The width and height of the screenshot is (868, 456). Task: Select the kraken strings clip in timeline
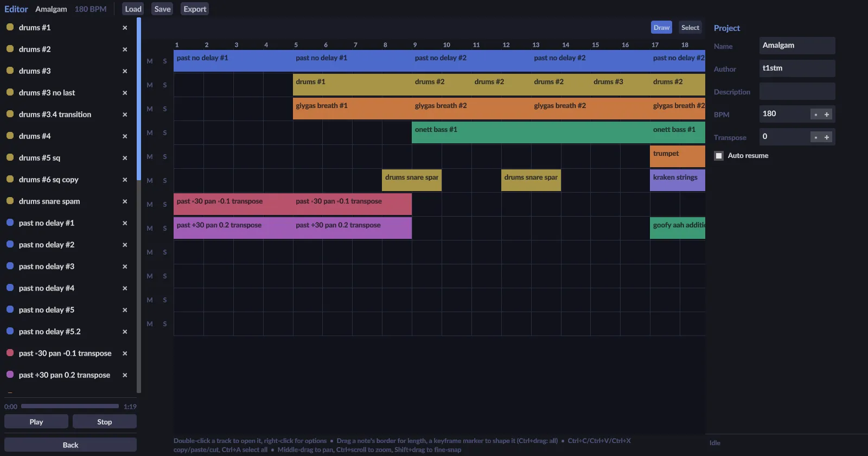click(x=678, y=180)
